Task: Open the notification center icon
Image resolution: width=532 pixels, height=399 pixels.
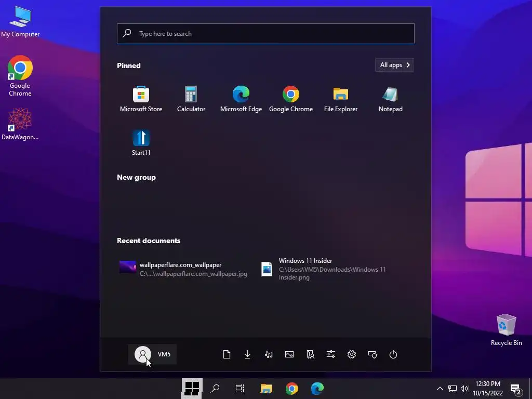Action: (x=516, y=389)
